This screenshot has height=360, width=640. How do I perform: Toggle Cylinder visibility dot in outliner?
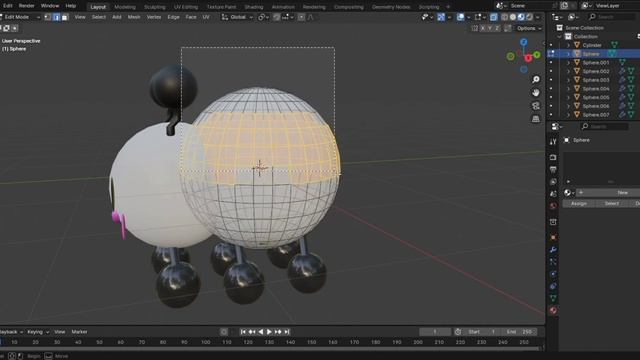551,45
